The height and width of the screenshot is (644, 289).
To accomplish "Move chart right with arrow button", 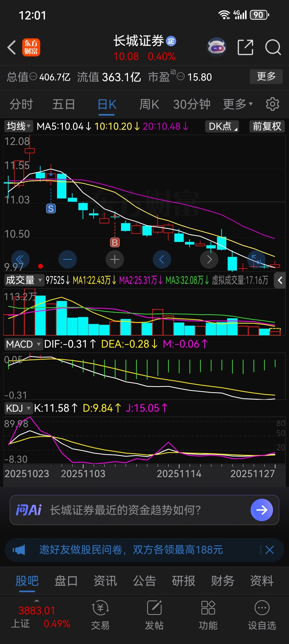I will (209, 259).
